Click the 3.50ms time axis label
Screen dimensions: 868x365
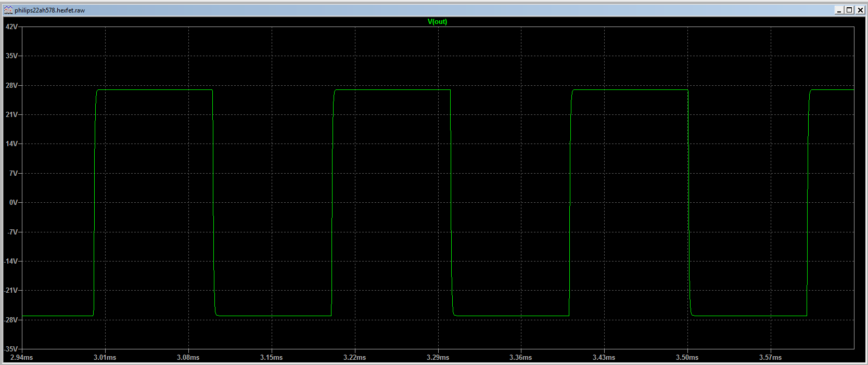(x=687, y=358)
